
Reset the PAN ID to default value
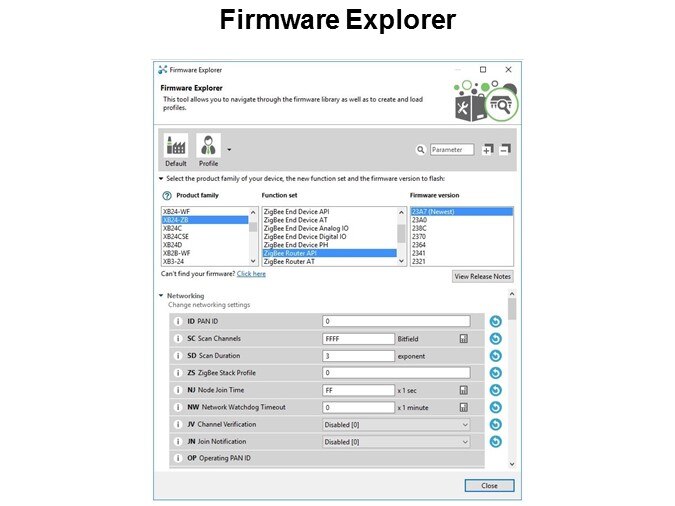coord(495,321)
